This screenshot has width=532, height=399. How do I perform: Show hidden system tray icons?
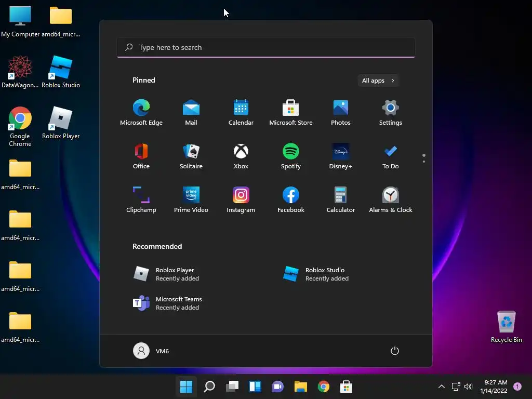(442, 387)
